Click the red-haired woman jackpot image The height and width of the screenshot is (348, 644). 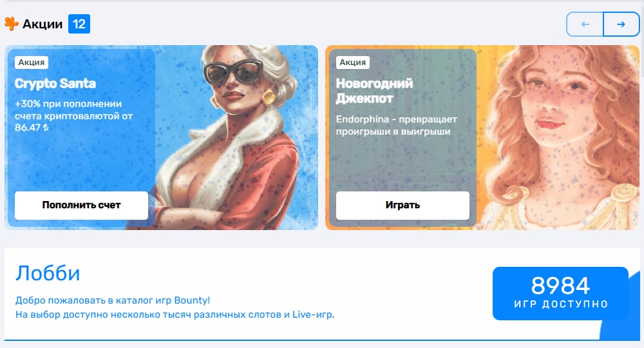point(558,138)
